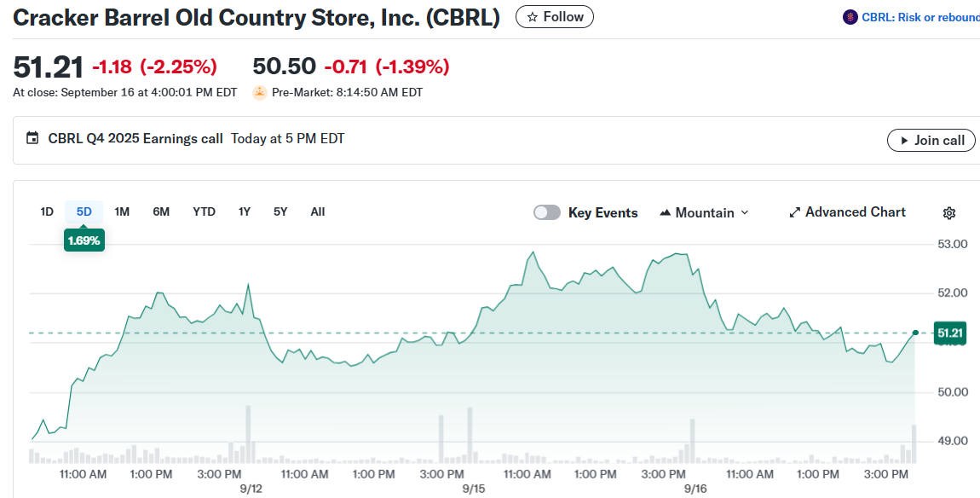
Task: Click the 49.00 price axis label
Action: click(953, 441)
